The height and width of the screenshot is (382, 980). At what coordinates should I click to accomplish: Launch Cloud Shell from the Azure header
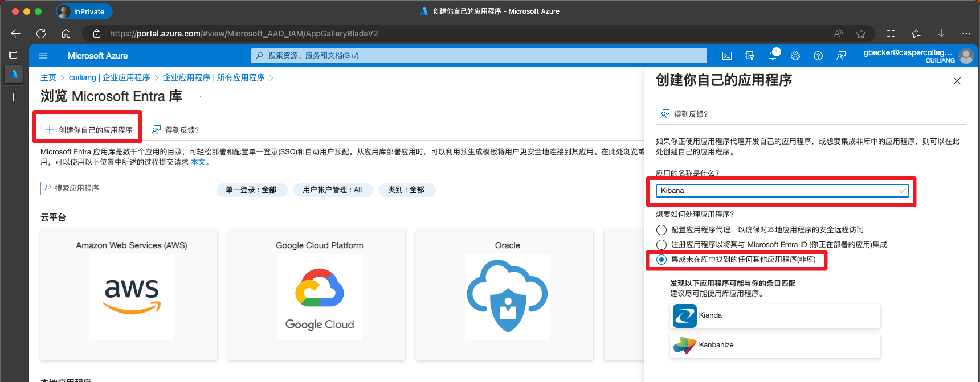[x=727, y=56]
